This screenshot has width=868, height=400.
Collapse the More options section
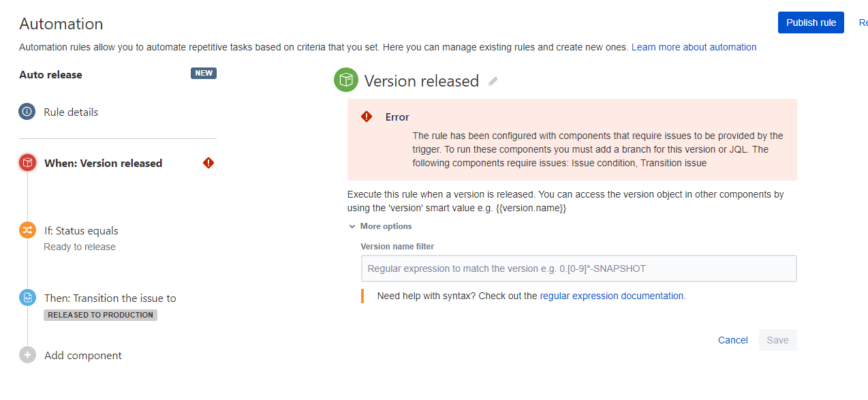(x=380, y=226)
